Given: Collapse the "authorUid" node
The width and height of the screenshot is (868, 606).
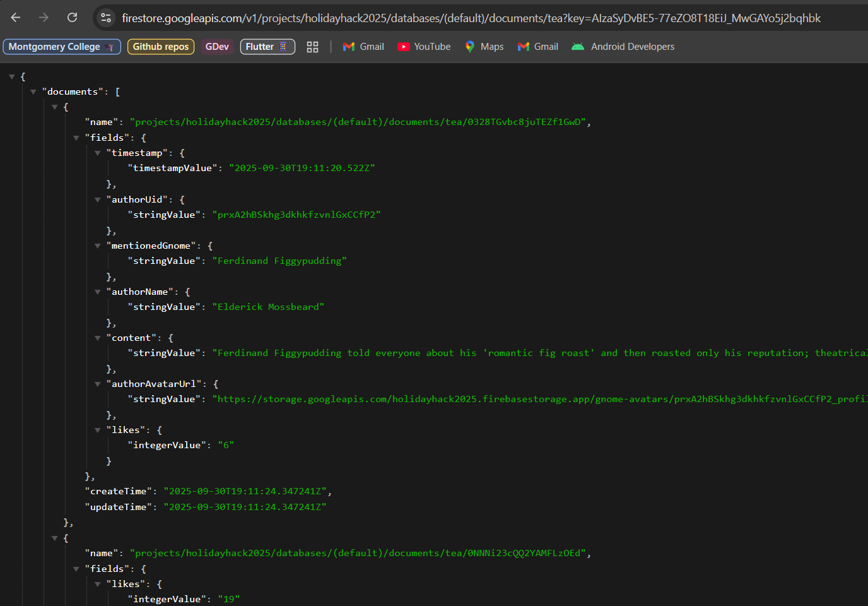Looking at the screenshot, I should coord(98,199).
